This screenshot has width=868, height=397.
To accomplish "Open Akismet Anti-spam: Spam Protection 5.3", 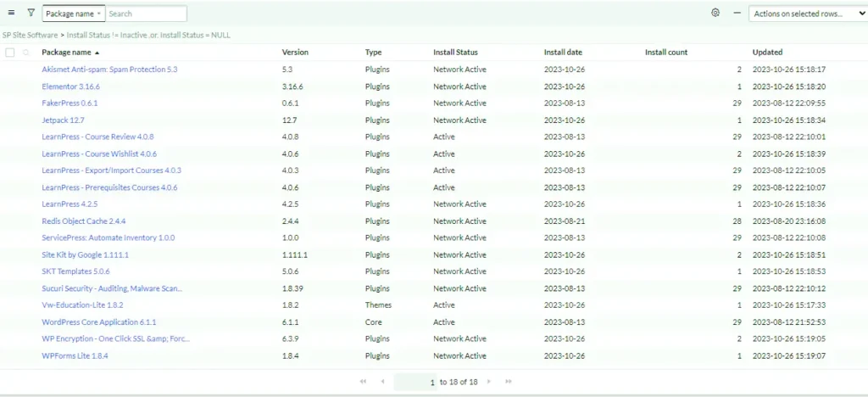I will (x=109, y=70).
